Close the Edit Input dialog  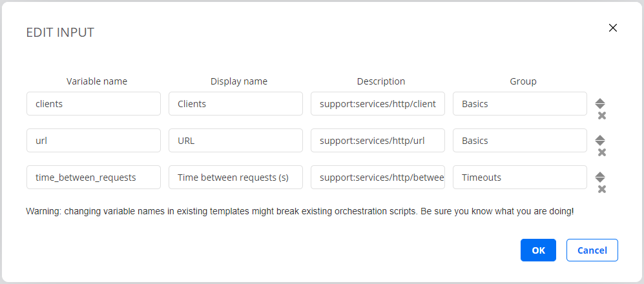pos(613,28)
